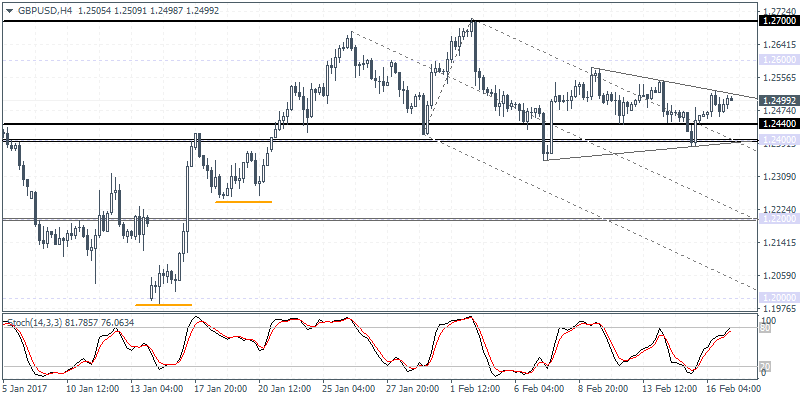Image resolution: width=800 pixels, height=400 pixels.
Task: Click the triangle arrow beside GBPUSD,H4
Action: click(x=8, y=9)
